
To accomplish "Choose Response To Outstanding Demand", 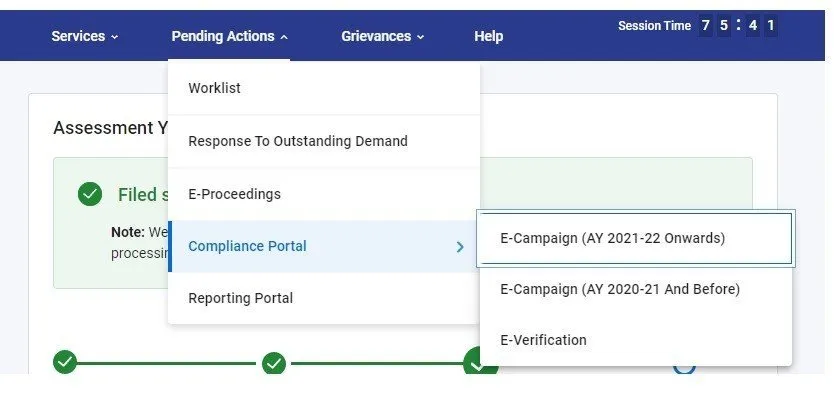I will pos(324,141).
